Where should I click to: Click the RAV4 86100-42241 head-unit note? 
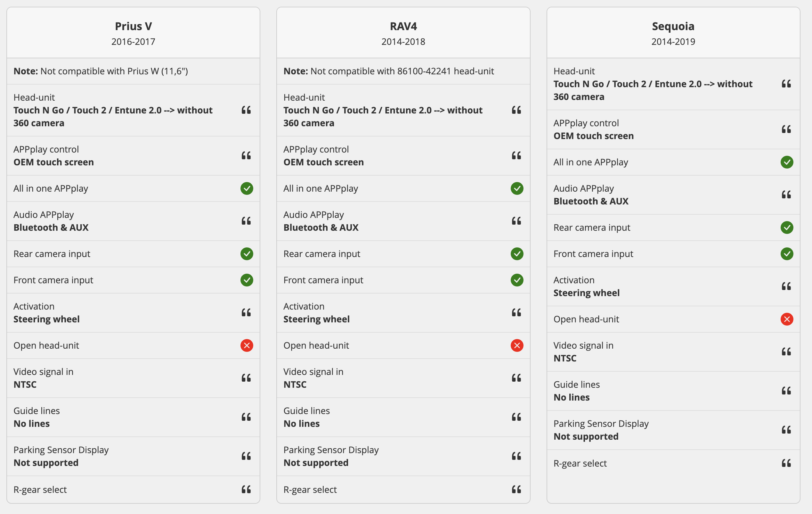pos(388,71)
